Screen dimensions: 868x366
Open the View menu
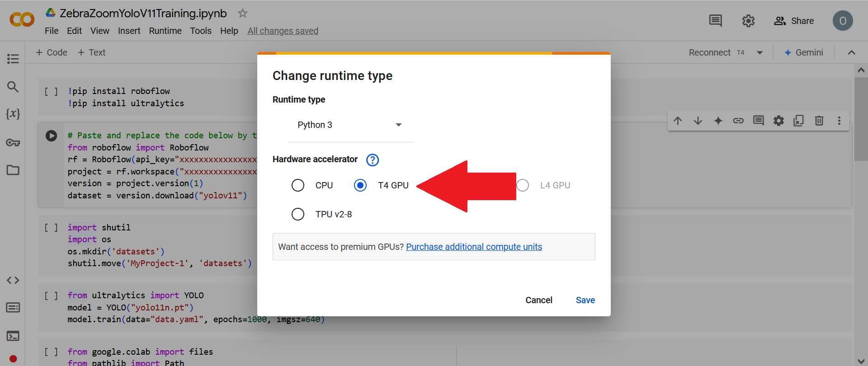pos(99,31)
